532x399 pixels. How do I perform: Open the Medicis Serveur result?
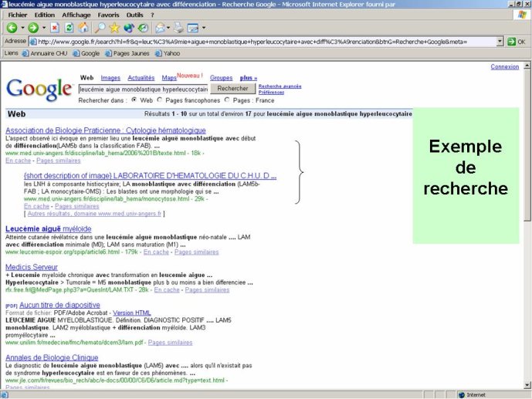click(x=32, y=267)
